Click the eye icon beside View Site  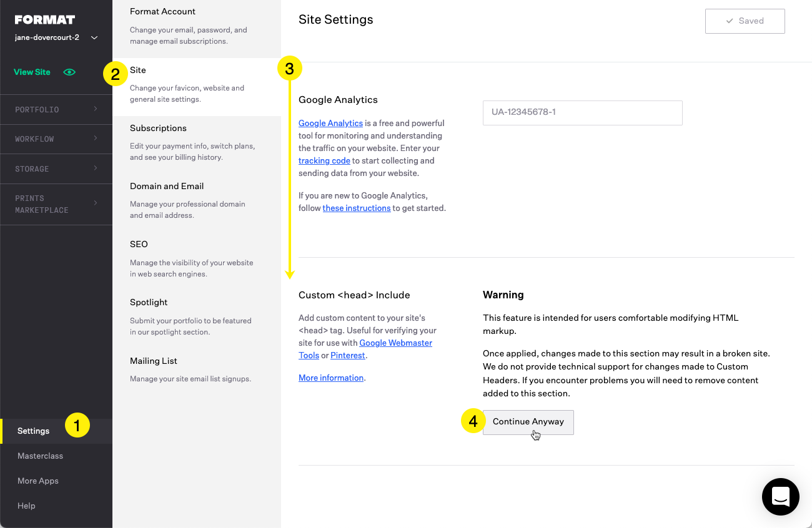[69, 72]
